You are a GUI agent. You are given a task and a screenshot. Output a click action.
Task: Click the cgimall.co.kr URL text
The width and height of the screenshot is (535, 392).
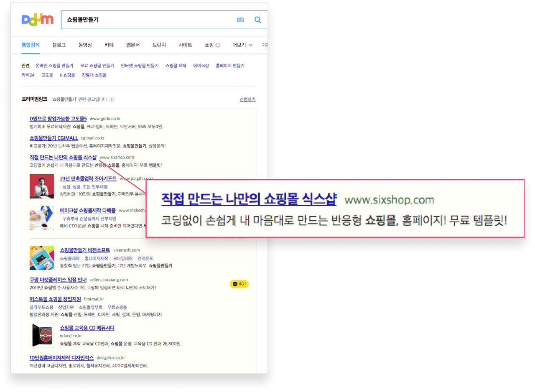(93, 138)
